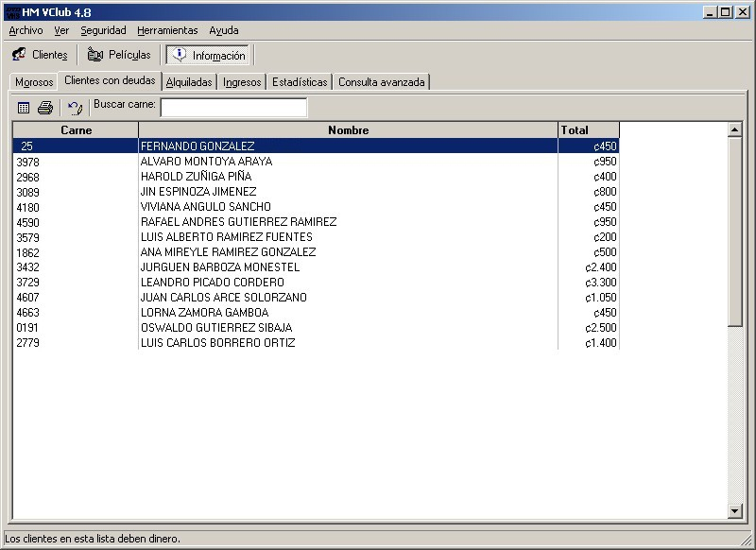Click the scrollbar up arrow
This screenshot has height=550, width=756.
pyautogui.click(x=735, y=129)
